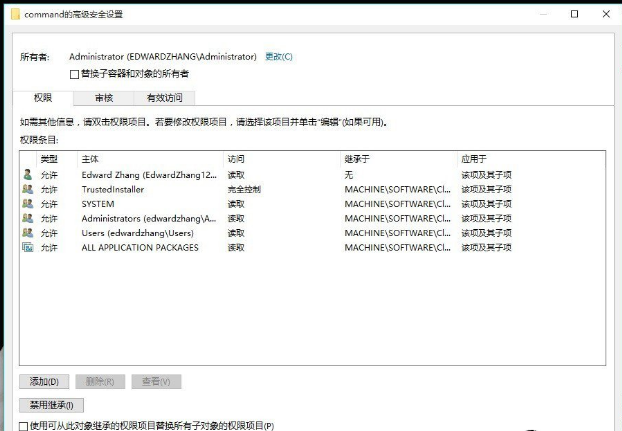The image size is (622, 431).
Task: Toggle 使用可从此对象继承的权限项目替换 checkbox
Action: pos(23,426)
